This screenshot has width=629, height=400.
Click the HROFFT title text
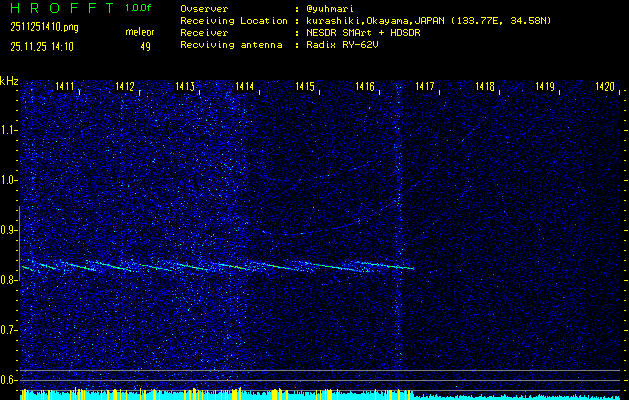tap(60, 8)
